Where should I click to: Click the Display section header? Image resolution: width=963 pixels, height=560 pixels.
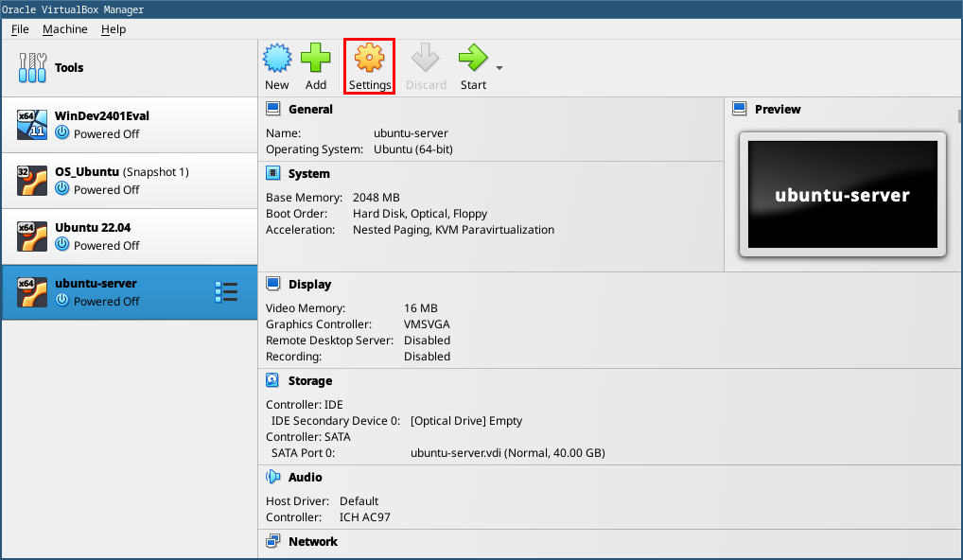click(309, 285)
